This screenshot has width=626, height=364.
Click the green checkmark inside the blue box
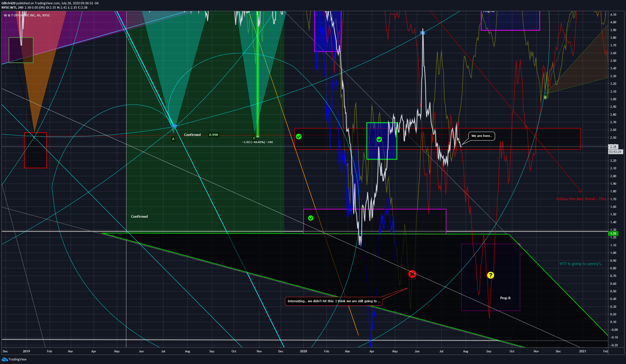(379, 139)
